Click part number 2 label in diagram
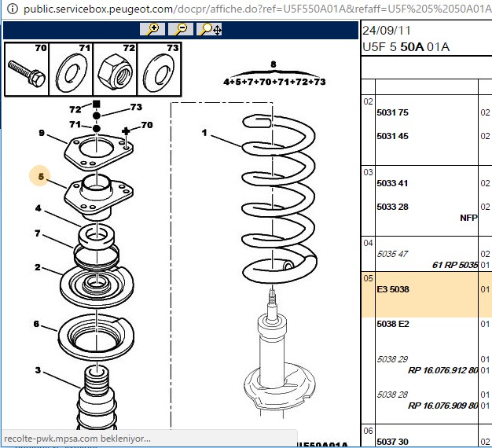Image resolution: width=492 pixels, height=448 pixels. [x=38, y=267]
